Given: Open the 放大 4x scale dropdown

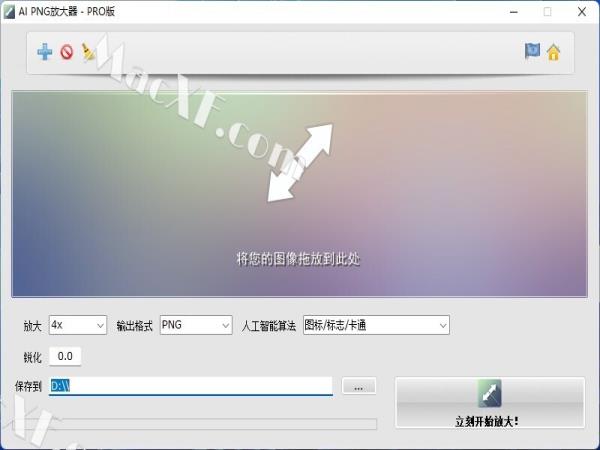Looking at the screenshot, I should tap(78, 325).
